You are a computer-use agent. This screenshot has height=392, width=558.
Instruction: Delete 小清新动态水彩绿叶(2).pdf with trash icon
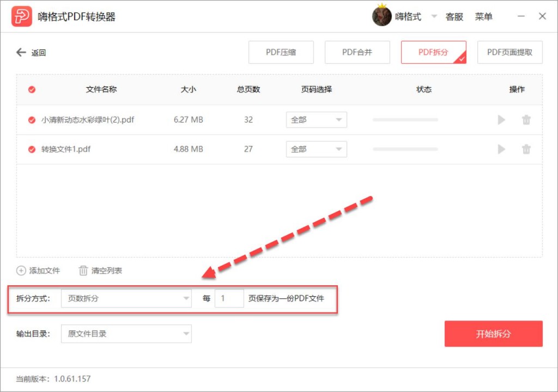point(526,120)
